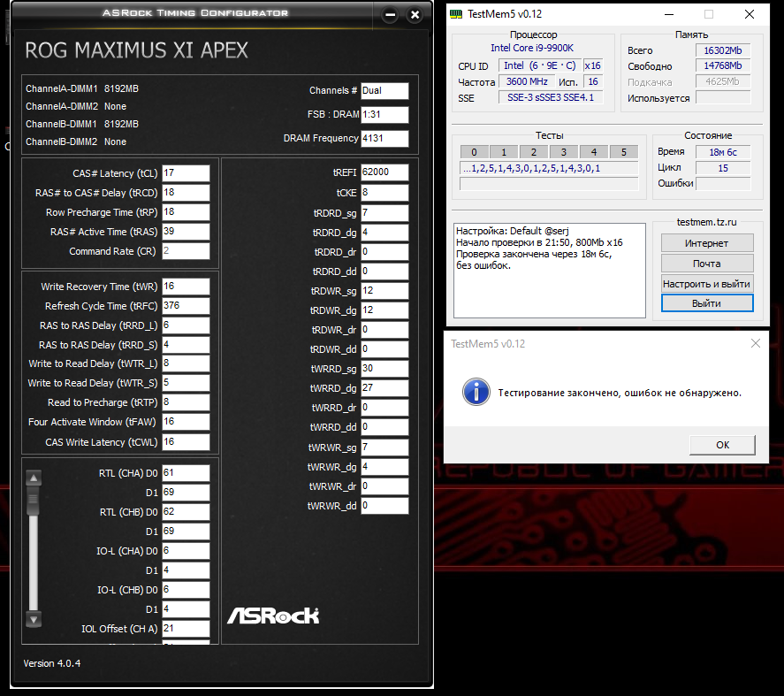This screenshot has width=784, height=696.
Task: Click the Command Rate (CR) field
Action: coord(186,251)
